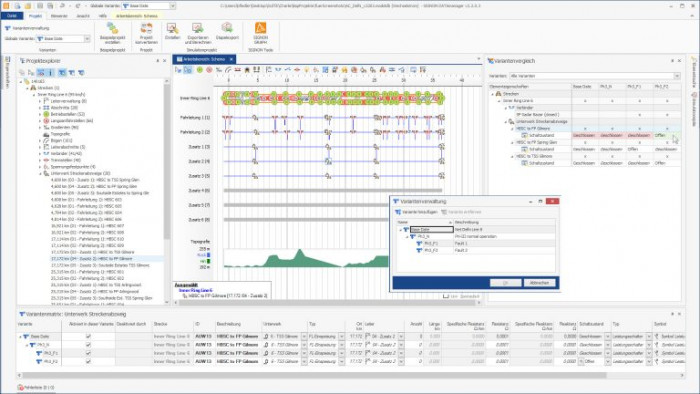The height and width of the screenshot is (394, 700).
Task: Toggle the activated checkbox in the last variant row
Action: [88, 361]
